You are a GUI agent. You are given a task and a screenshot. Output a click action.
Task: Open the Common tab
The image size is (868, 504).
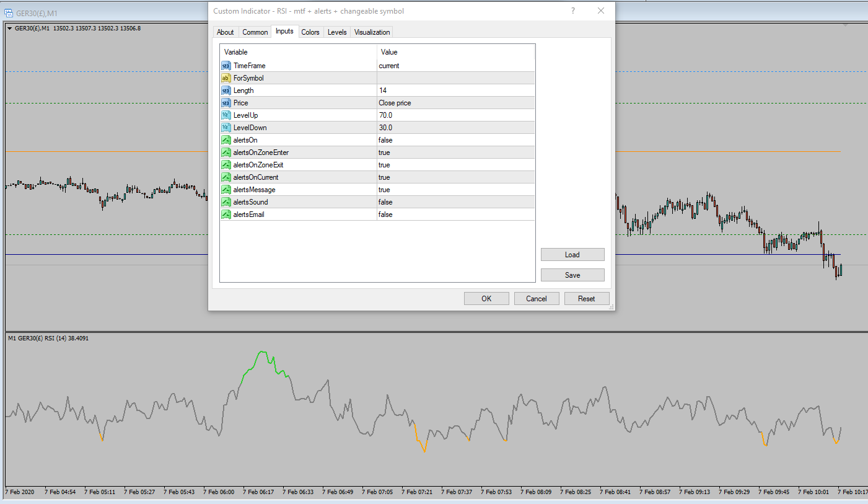click(255, 32)
